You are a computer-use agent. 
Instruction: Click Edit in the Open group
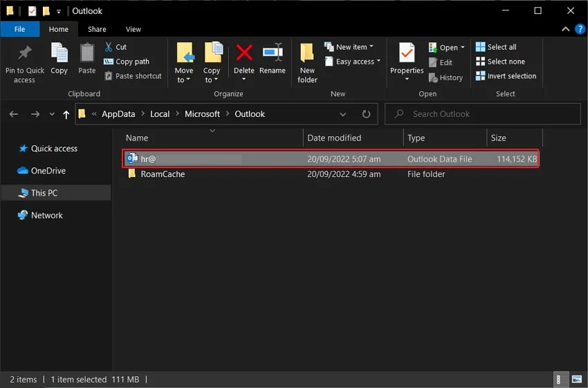(x=441, y=62)
